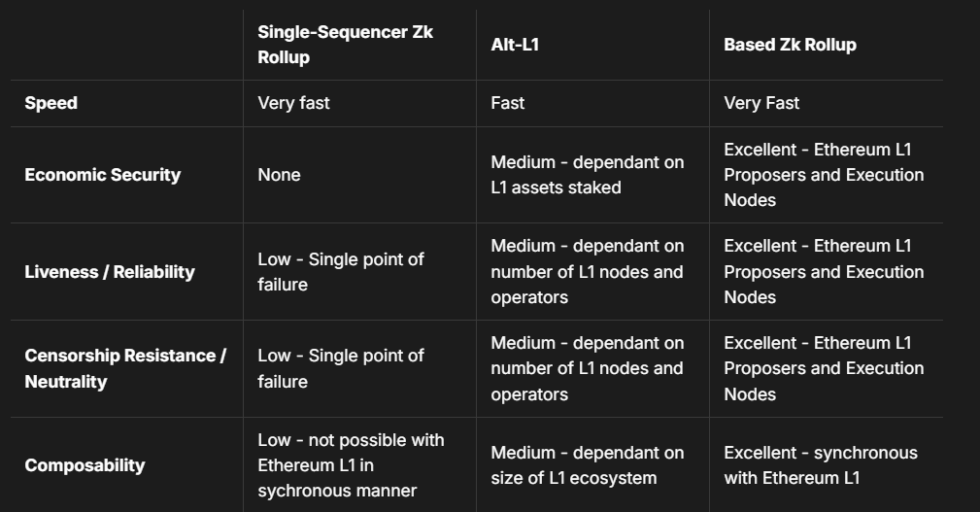Viewport: 980px width, 512px height.
Task: Select the 'Speed' row label
Action: pos(51,103)
